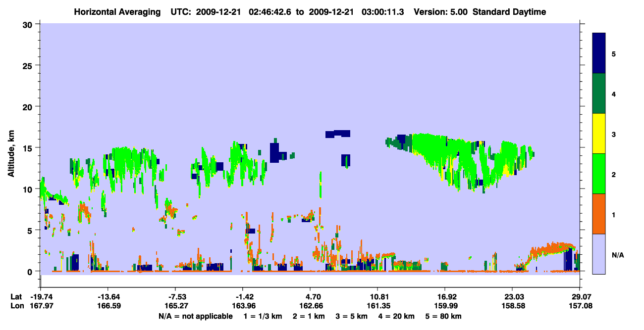Screen dimensions: 644x330
Task: Click the 'Standard Daytime' label
Action: [x=509, y=12]
